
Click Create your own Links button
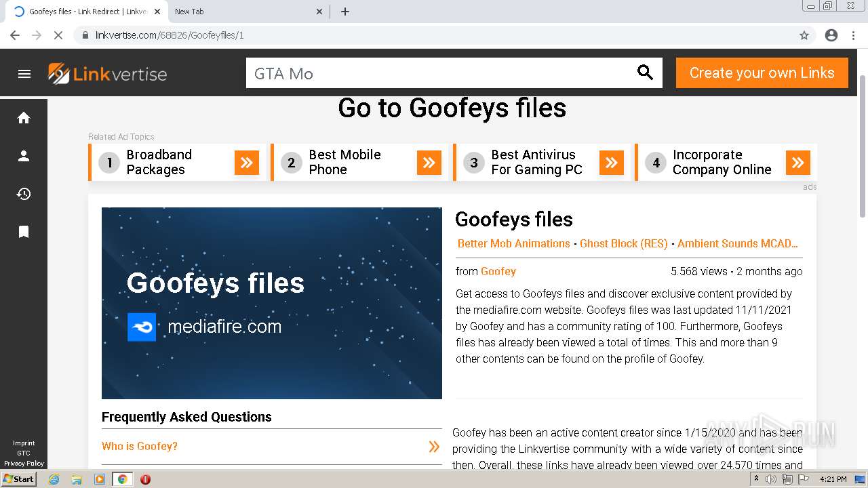[762, 73]
